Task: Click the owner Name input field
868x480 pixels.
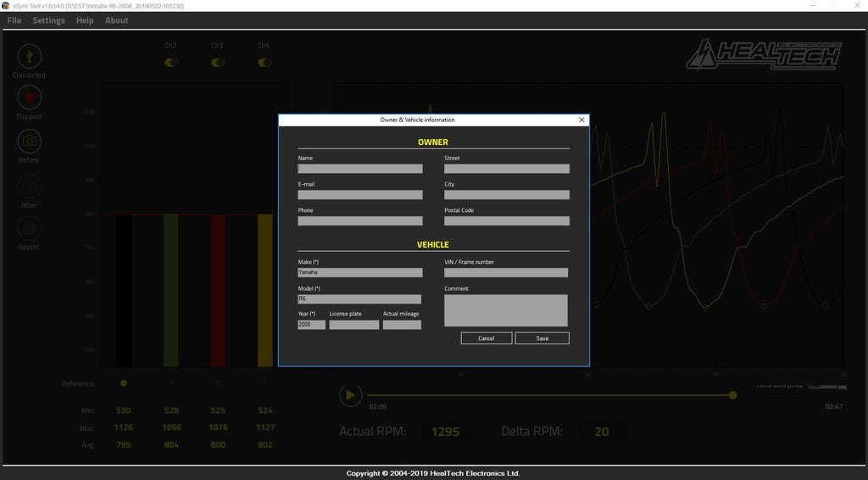Action: coord(359,169)
